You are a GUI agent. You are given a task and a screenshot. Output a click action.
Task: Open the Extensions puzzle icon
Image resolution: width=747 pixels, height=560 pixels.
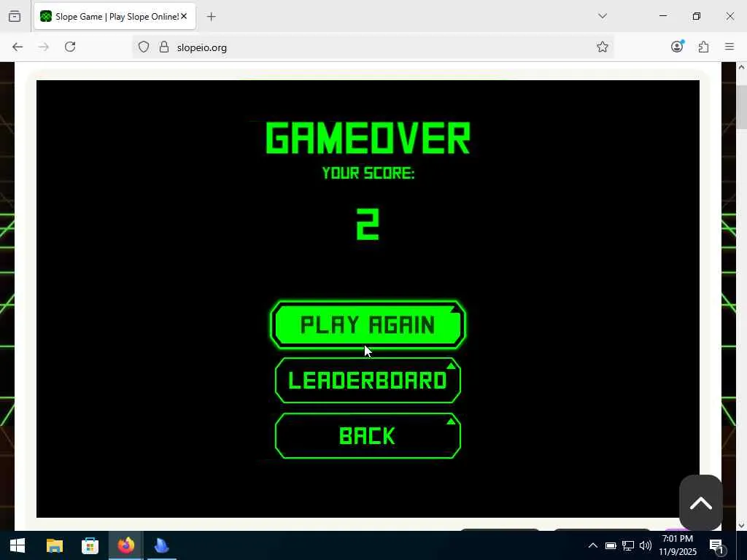tap(703, 46)
